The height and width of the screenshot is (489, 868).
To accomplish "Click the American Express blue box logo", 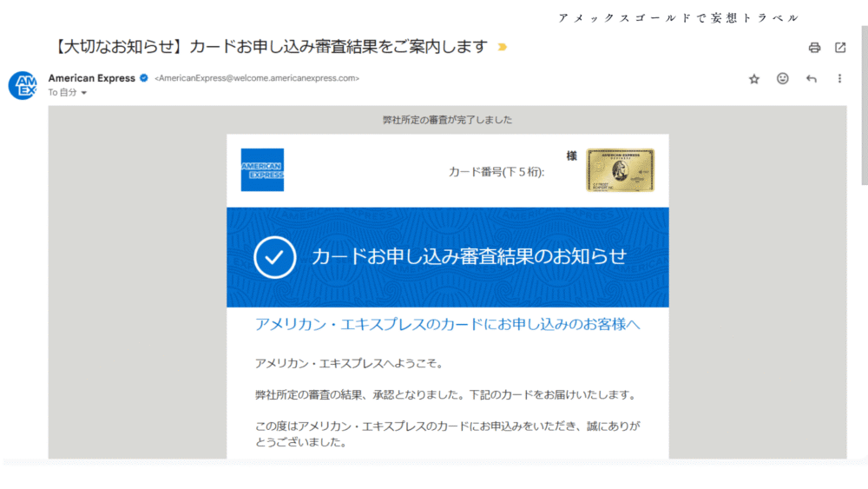I will [262, 169].
